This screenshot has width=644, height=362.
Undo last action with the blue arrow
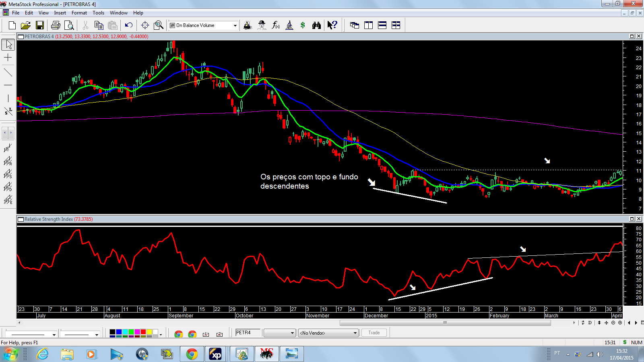click(x=129, y=25)
